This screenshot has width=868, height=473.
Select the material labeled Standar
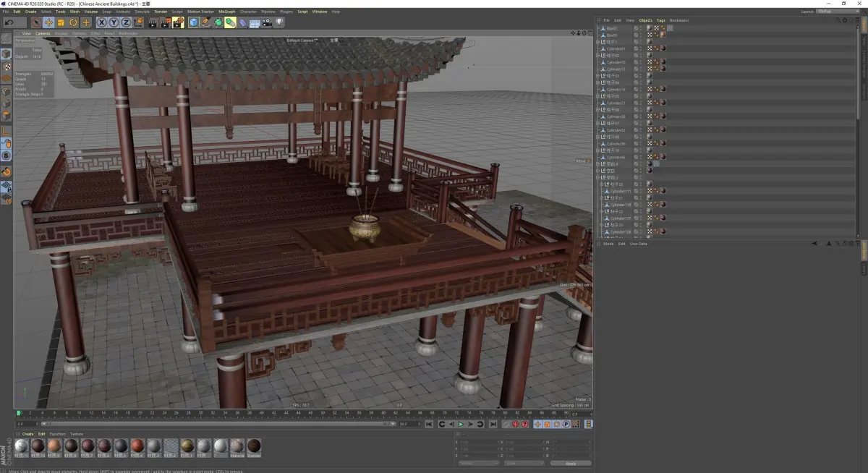pos(254,446)
